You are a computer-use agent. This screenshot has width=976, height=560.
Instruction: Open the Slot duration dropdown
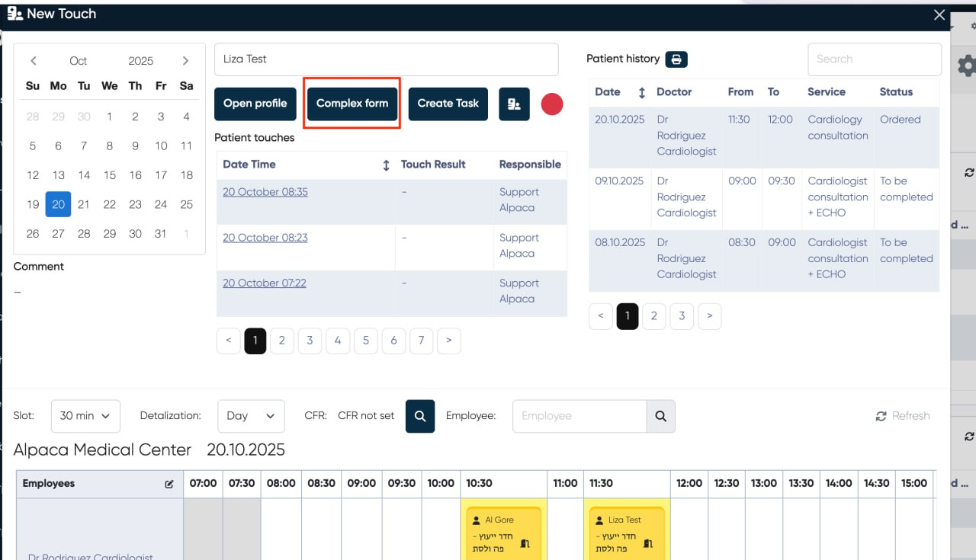pyautogui.click(x=85, y=416)
